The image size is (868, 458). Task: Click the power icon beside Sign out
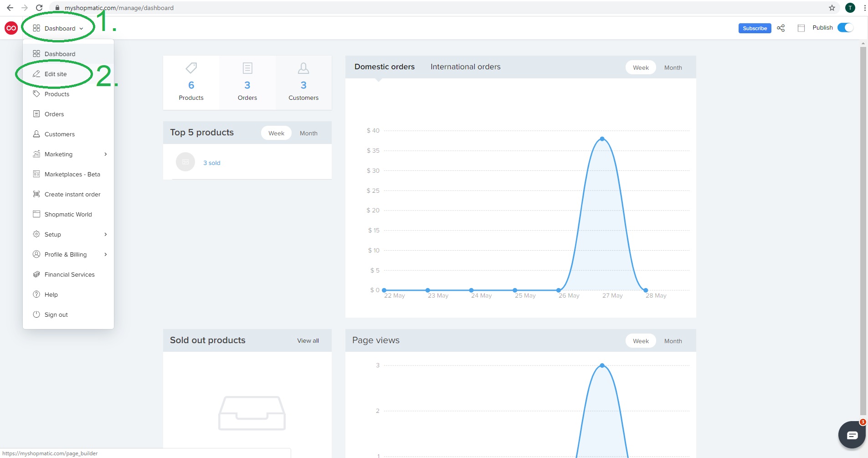point(36,314)
